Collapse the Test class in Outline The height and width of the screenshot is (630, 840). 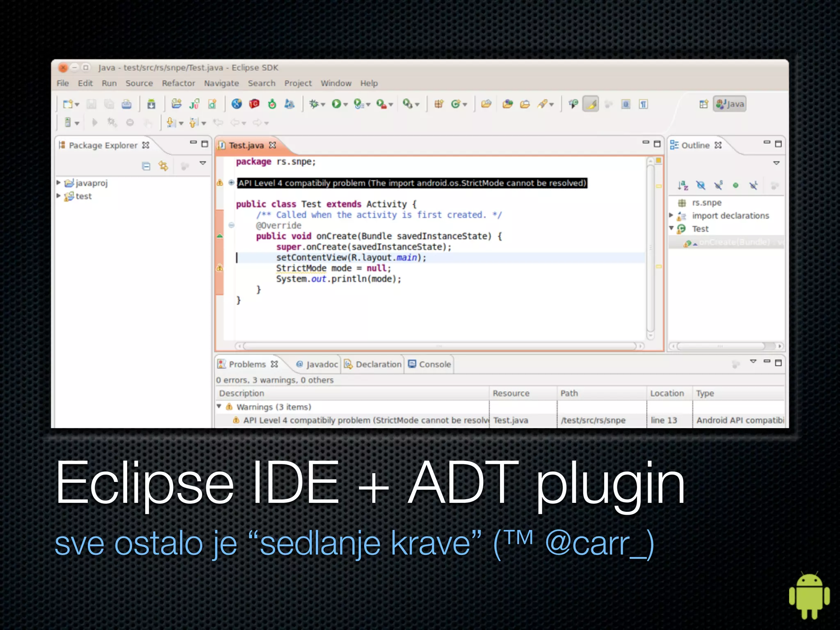pos(671,228)
